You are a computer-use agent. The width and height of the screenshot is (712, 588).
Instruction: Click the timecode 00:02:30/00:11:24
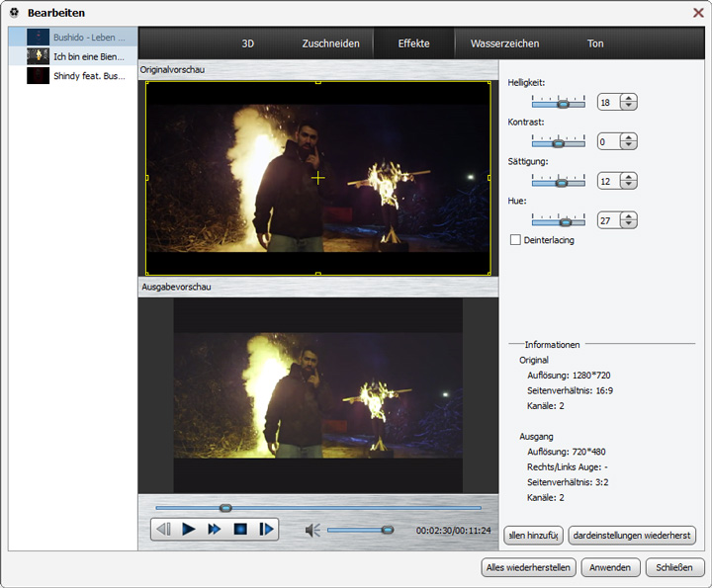click(x=453, y=530)
